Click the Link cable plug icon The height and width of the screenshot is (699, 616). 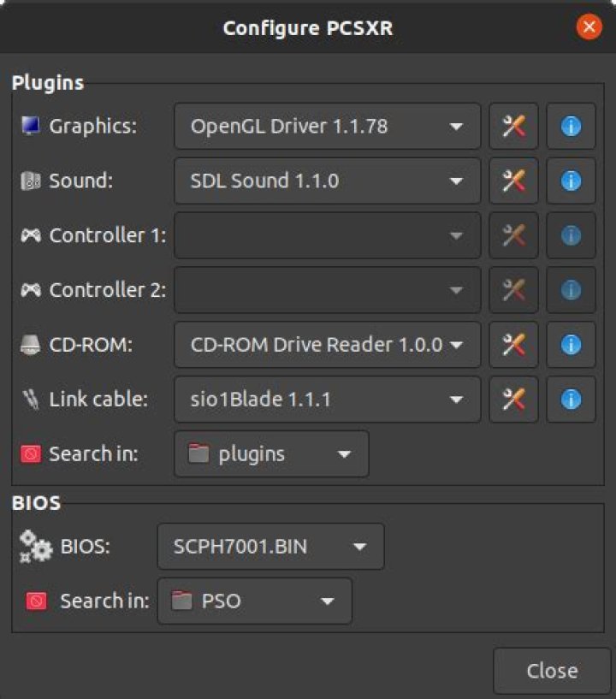tap(31, 400)
